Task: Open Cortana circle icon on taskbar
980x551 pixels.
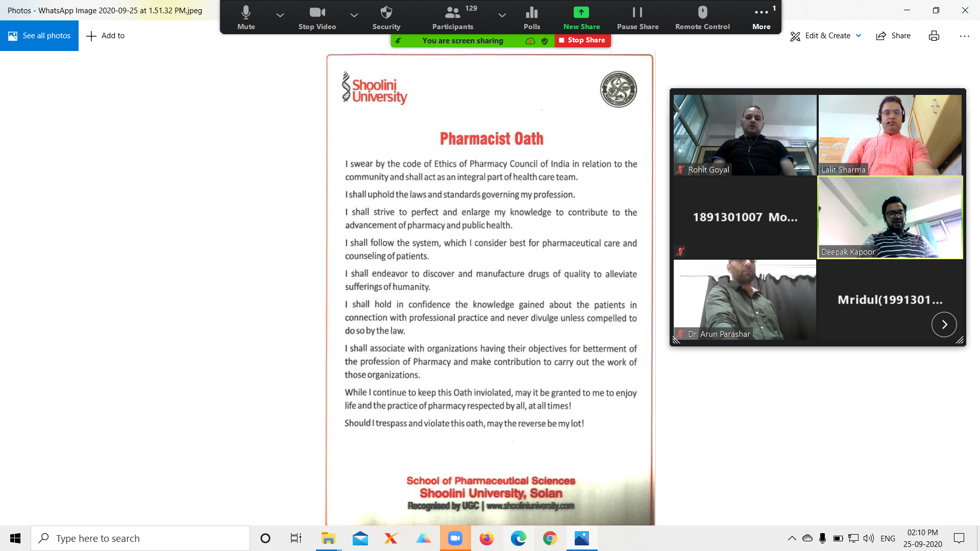Action: click(265, 538)
